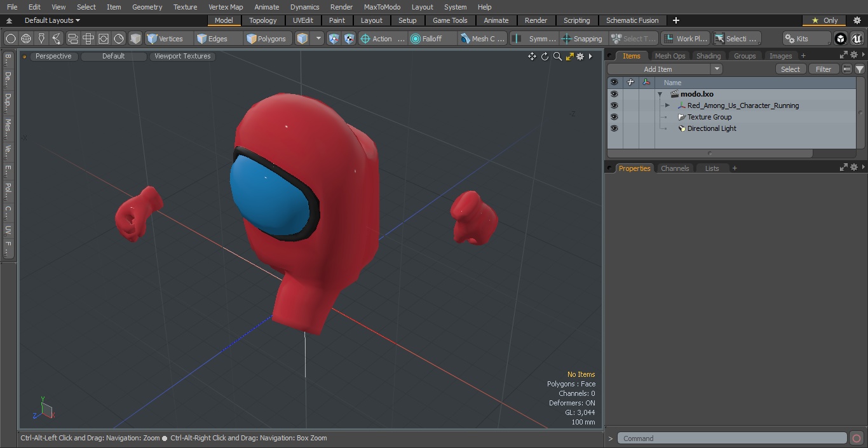The image size is (868, 448).
Task: Hide the Red_Among_Us_Character_Running item
Action: 614,105
